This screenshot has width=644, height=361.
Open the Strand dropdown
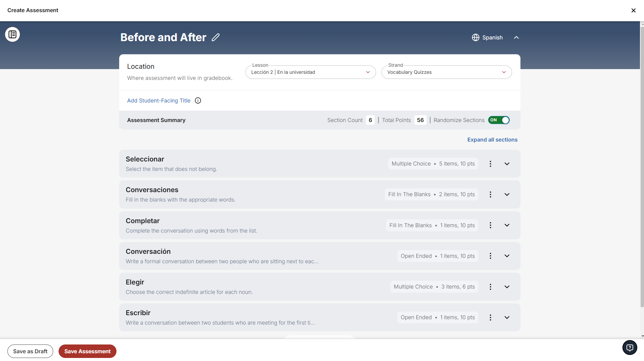click(446, 72)
